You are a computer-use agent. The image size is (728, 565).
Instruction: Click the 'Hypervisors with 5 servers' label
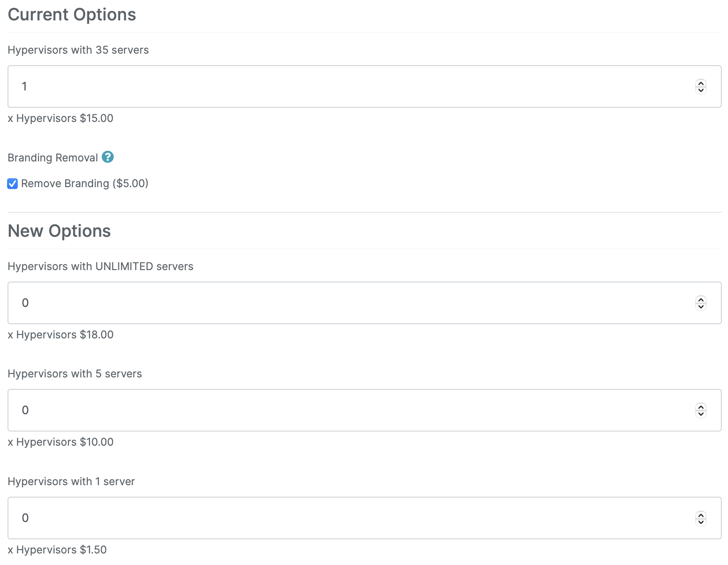tap(75, 374)
